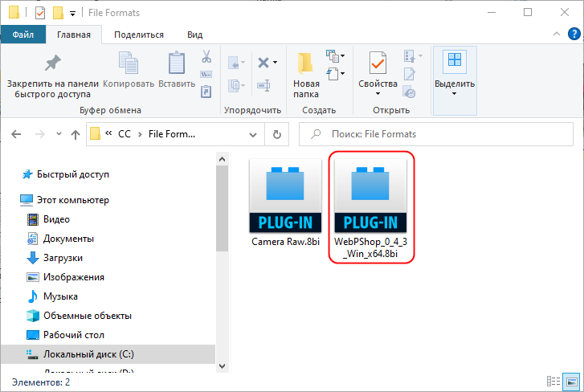Viewport: 584px width, 392px height.
Task: Switch to details view in status bar
Action: tap(553, 382)
